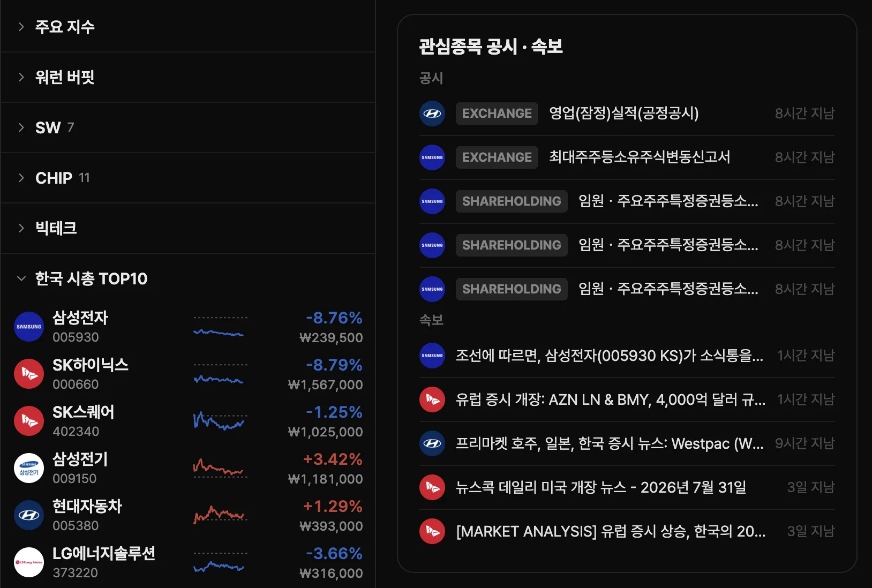Click the Samsung logo next to 삼성전자
Screen dimensions: 872x588
(29, 327)
